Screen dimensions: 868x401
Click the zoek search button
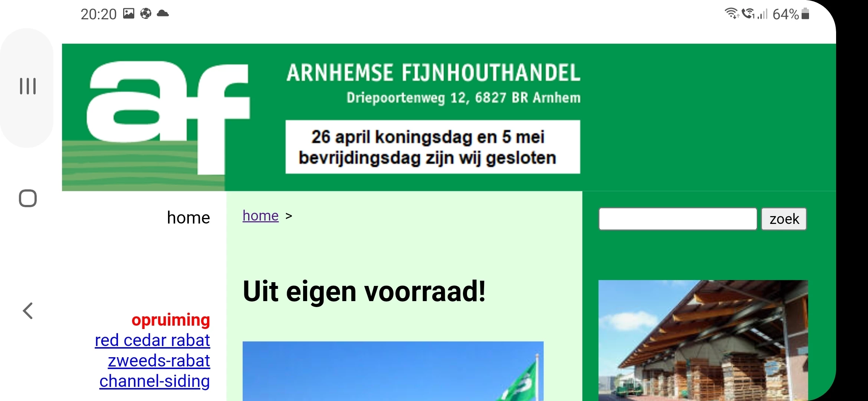point(784,219)
